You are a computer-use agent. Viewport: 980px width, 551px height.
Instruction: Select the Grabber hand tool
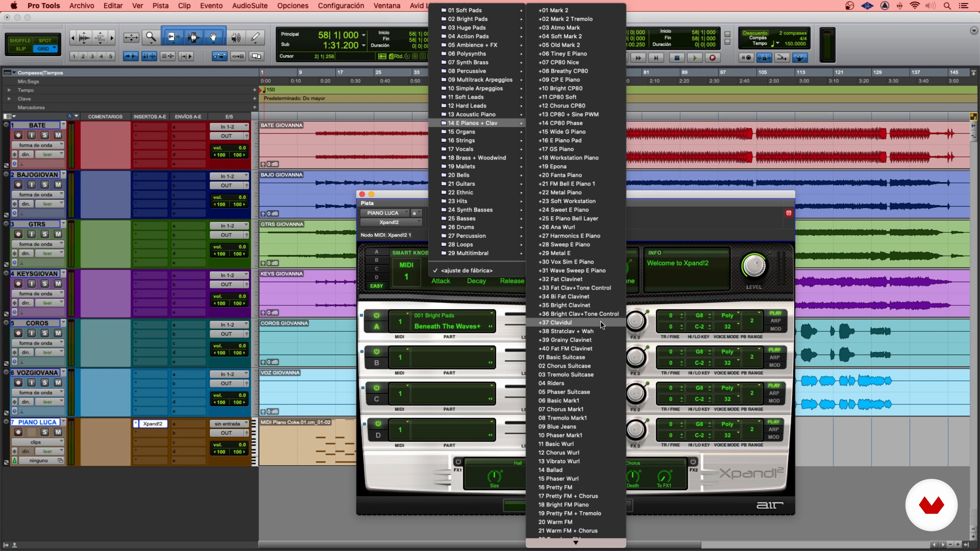pos(213,37)
